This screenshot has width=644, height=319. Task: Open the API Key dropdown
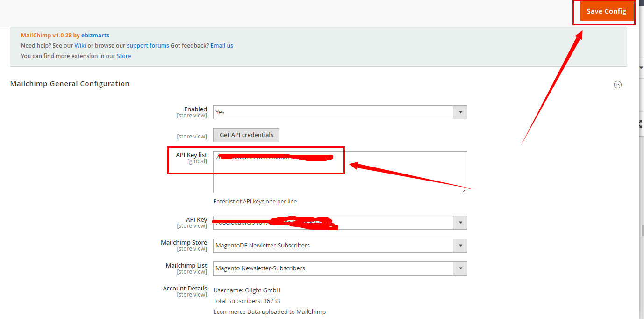[x=340, y=223]
